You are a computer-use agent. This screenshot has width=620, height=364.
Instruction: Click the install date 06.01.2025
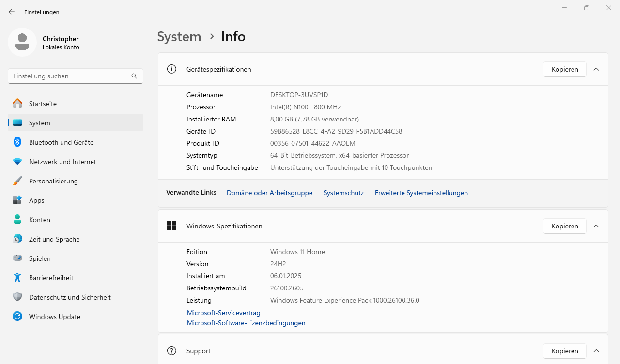pos(286,276)
